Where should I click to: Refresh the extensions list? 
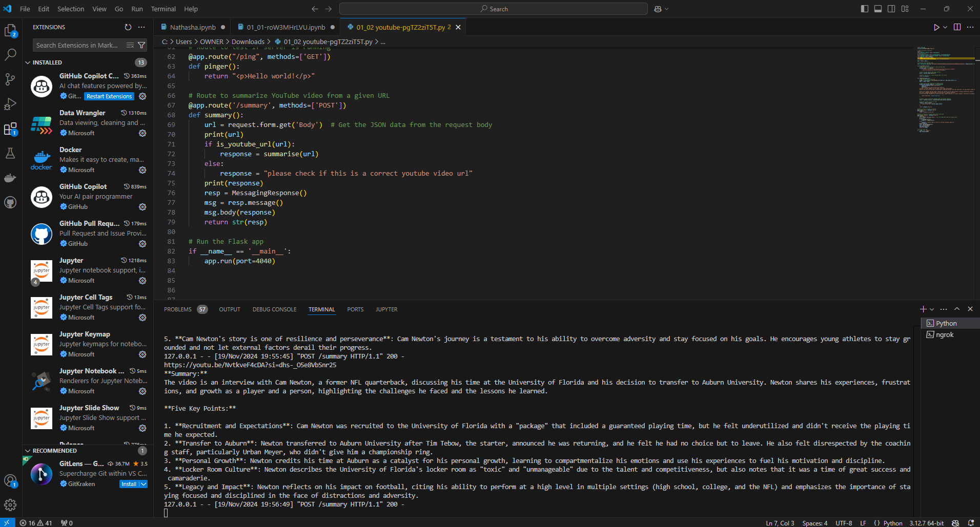click(x=128, y=27)
